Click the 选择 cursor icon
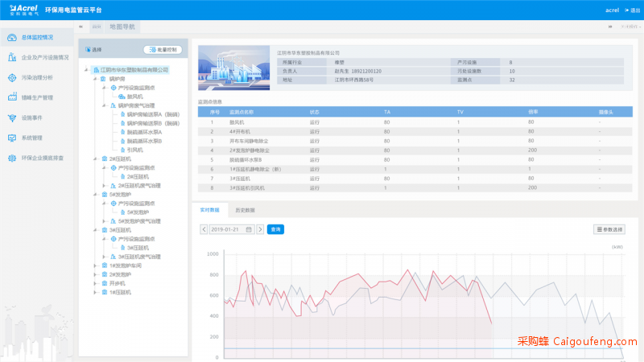 (x=88, y=50)
